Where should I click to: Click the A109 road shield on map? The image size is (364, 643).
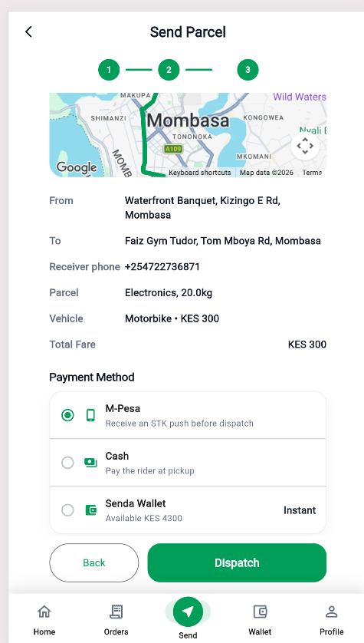click(x=172, y=149)
